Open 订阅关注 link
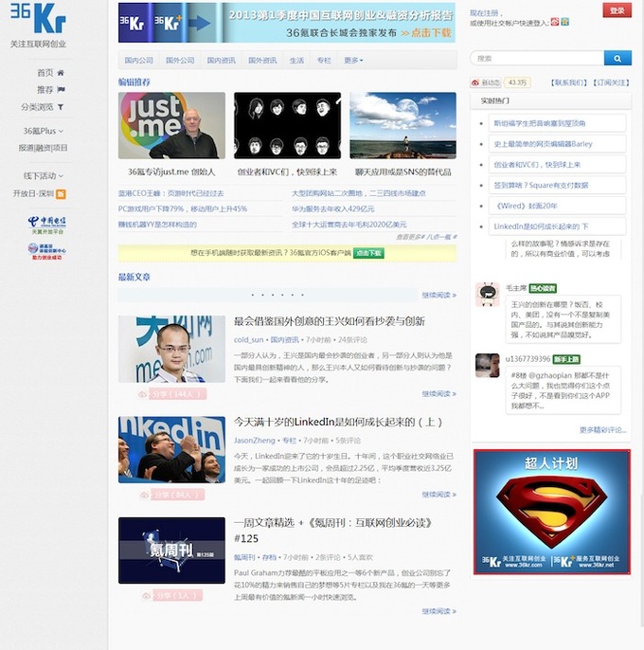644x650 pixels. (611, 82)
